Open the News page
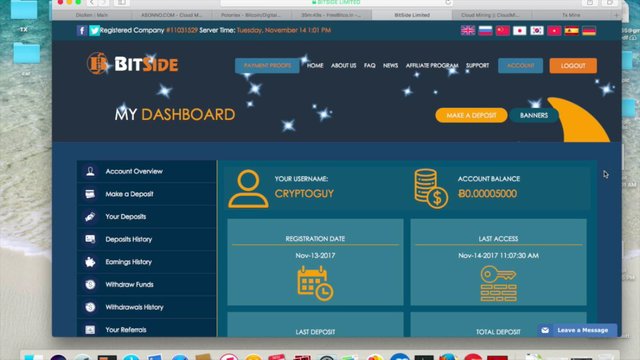 [x=390, y=65]
